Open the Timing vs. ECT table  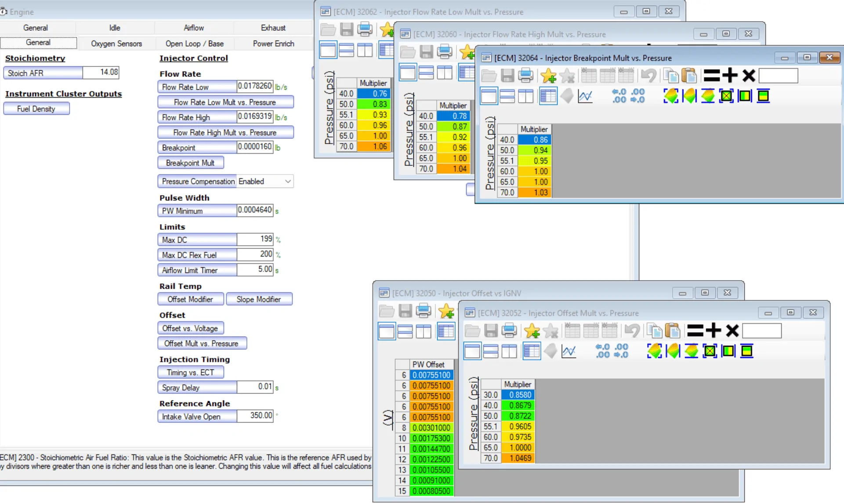(190, 372)
